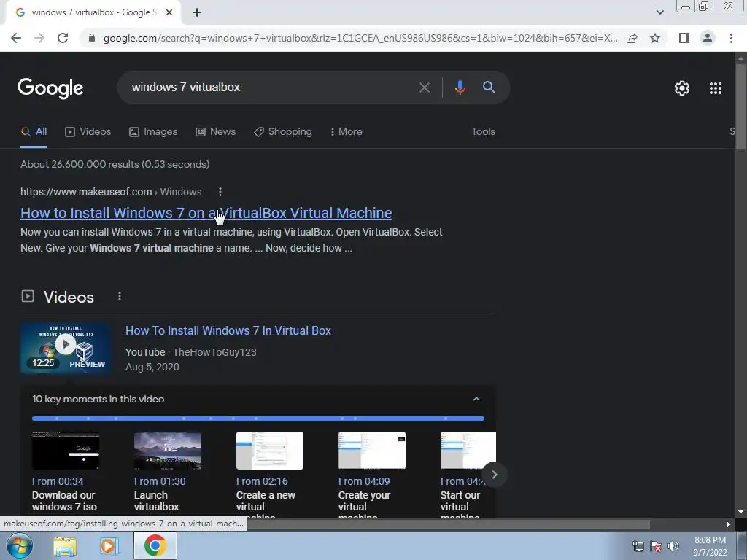Open Chrome three-dot menu
Image resolution: width=747 pixels, height=560 pixels.
pos(731,38)
